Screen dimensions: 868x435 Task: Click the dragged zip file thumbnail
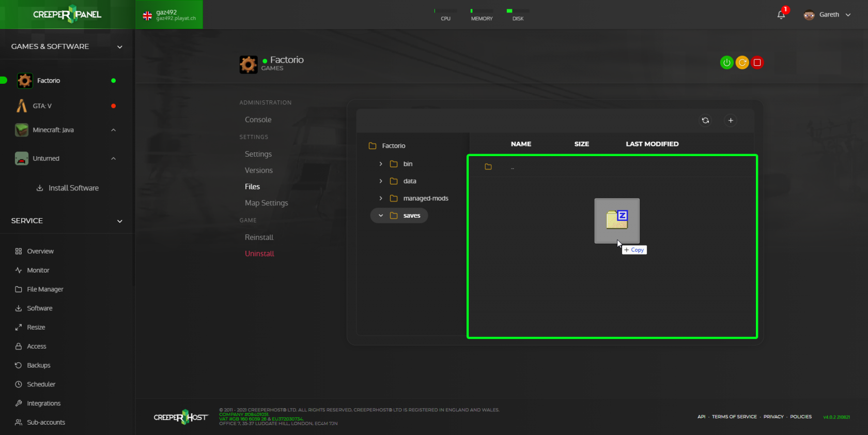(x=617, y=220)
